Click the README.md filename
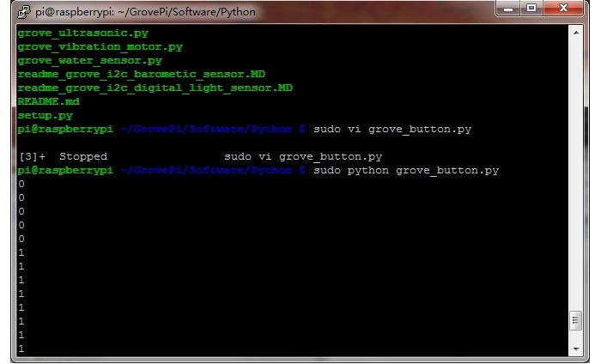This screenshot has height=364, width=601. pyautogui.click(x=43, y=101)
